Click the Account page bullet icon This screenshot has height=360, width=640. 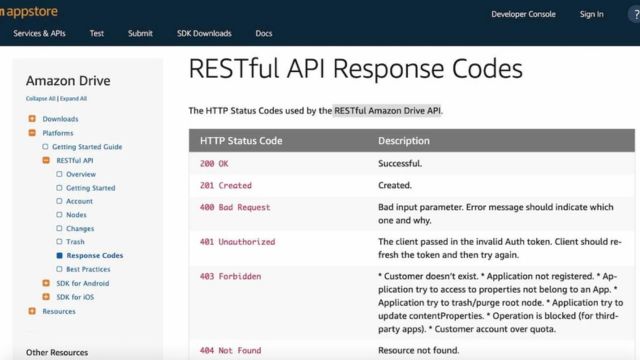(x=59, y=201)
